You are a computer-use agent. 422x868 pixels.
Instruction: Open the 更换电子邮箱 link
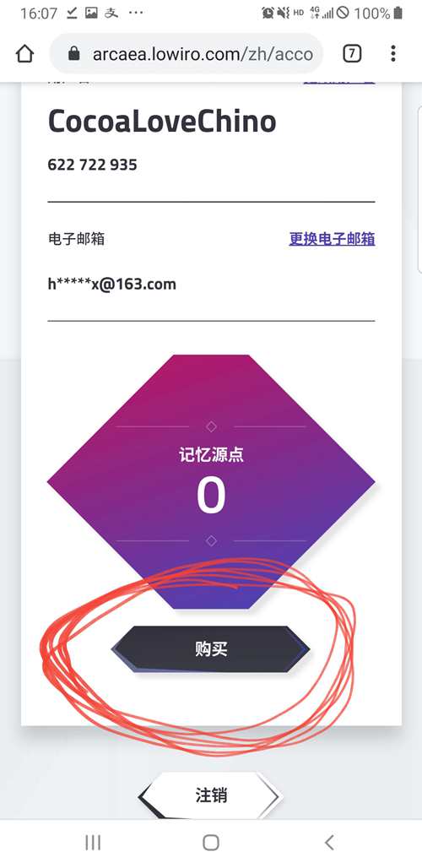point(332,239)
